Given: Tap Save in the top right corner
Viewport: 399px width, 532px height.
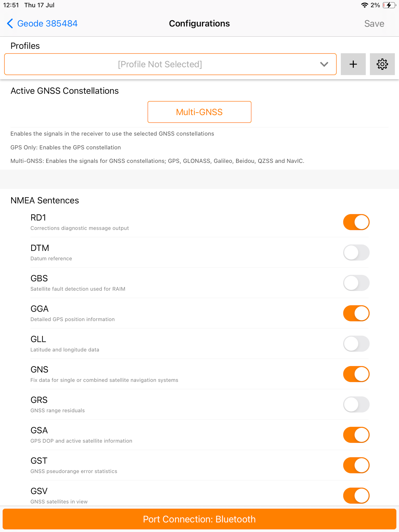Looking at the screenshot, I should pyautogui.click(x=374, y=23).
